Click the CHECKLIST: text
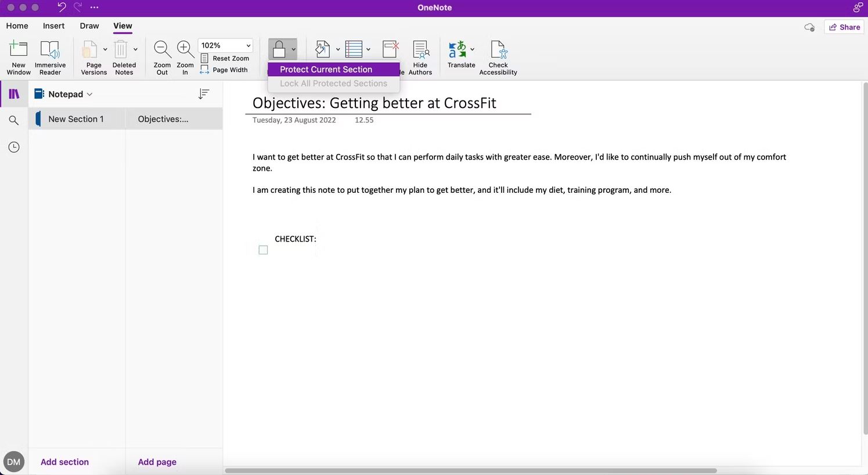 click(296, 239)
